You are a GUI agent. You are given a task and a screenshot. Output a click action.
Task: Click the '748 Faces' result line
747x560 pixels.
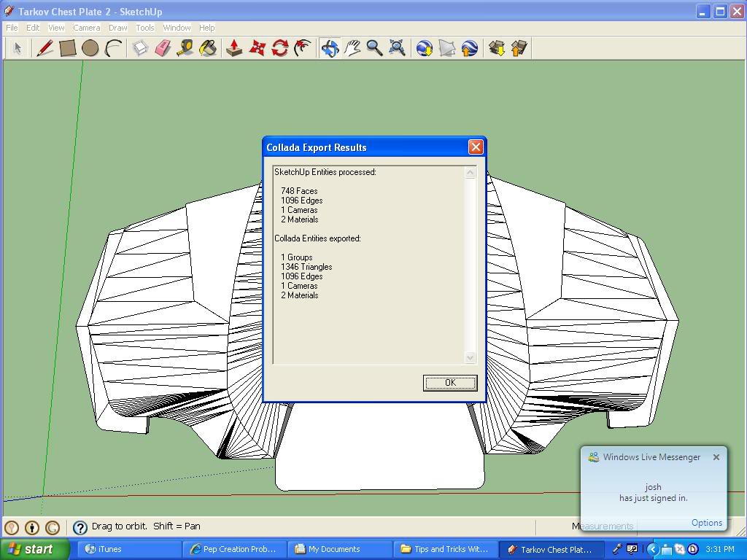point(299,191)
